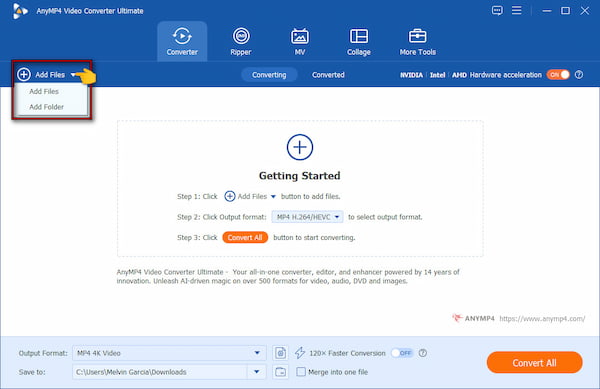This screenshot has height=389, width=600.
Task: Open the MP4 H.264/HEVC format dropdown
Action: point(307,217)
